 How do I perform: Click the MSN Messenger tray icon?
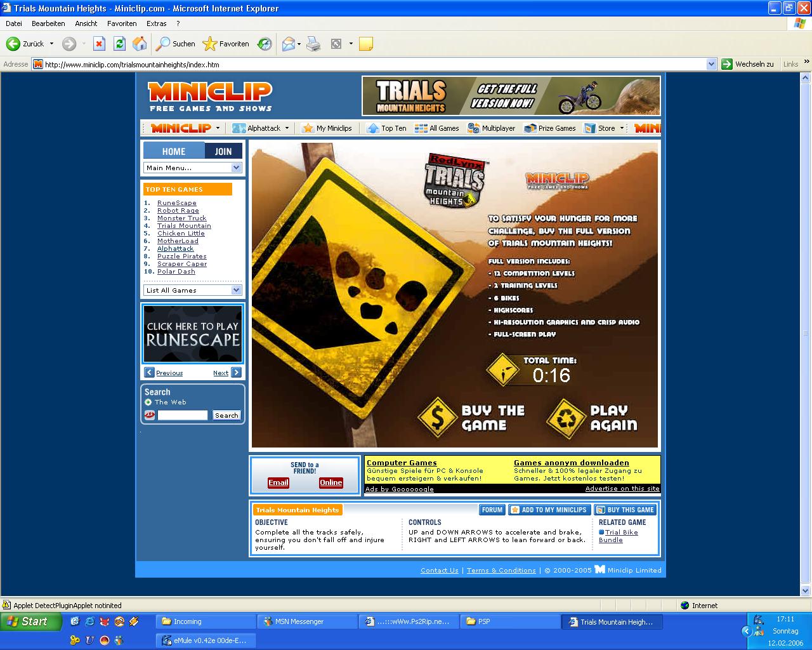point(758,631)
